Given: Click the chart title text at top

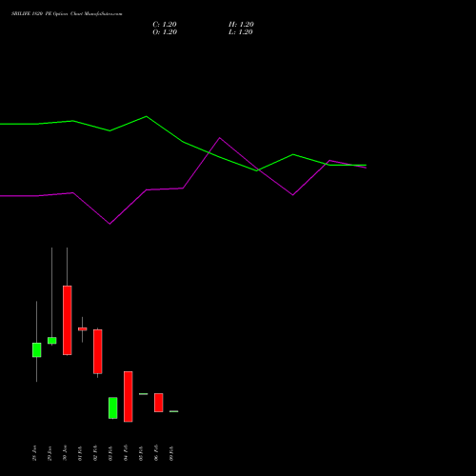Looking at the screenshot, I should [x=67, y=13].
